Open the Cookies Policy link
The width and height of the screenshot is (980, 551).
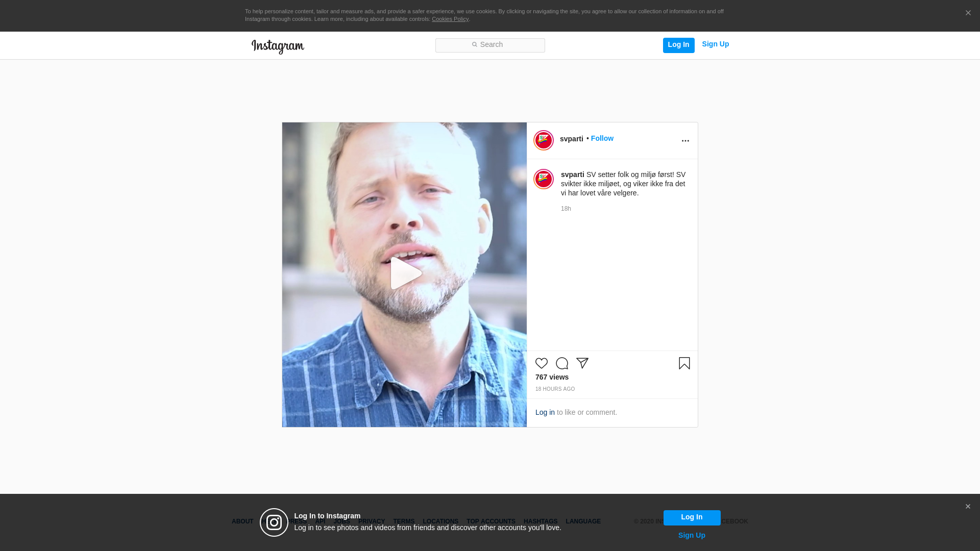coord(450,19)
